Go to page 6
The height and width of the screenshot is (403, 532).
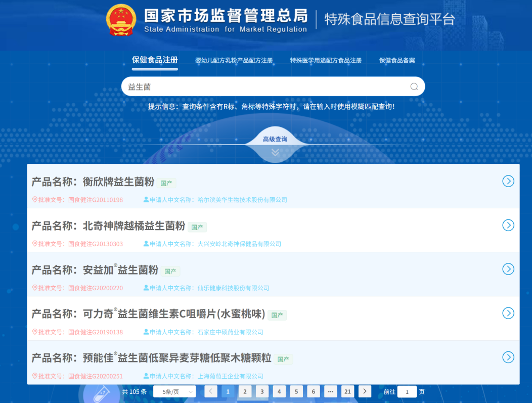(314, 391)
